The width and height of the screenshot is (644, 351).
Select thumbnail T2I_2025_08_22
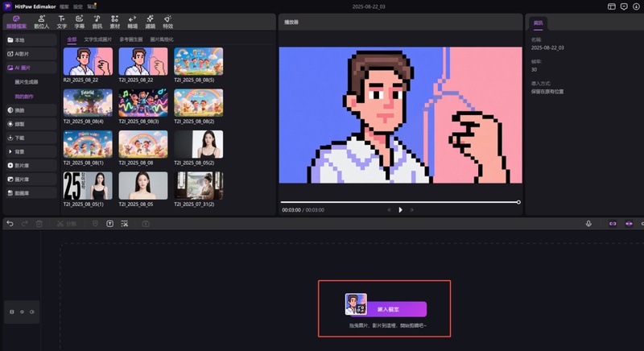143,61
